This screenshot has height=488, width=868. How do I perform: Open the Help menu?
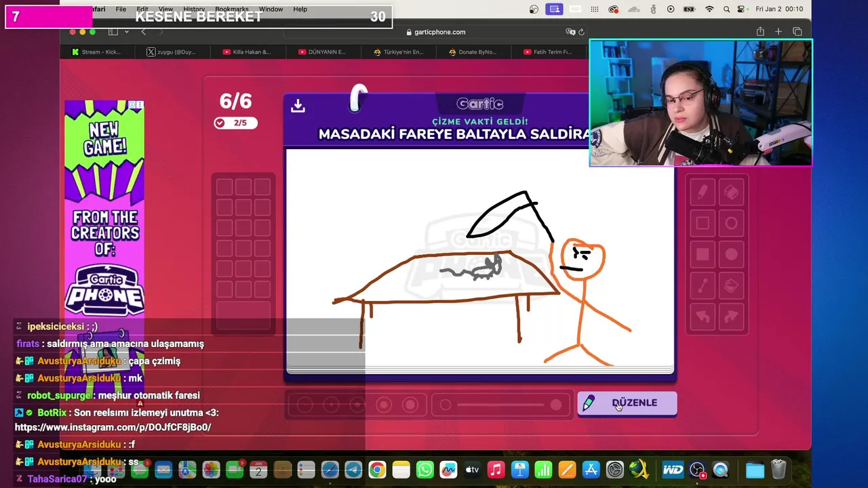pyautogui.click(x=300, y=9)
